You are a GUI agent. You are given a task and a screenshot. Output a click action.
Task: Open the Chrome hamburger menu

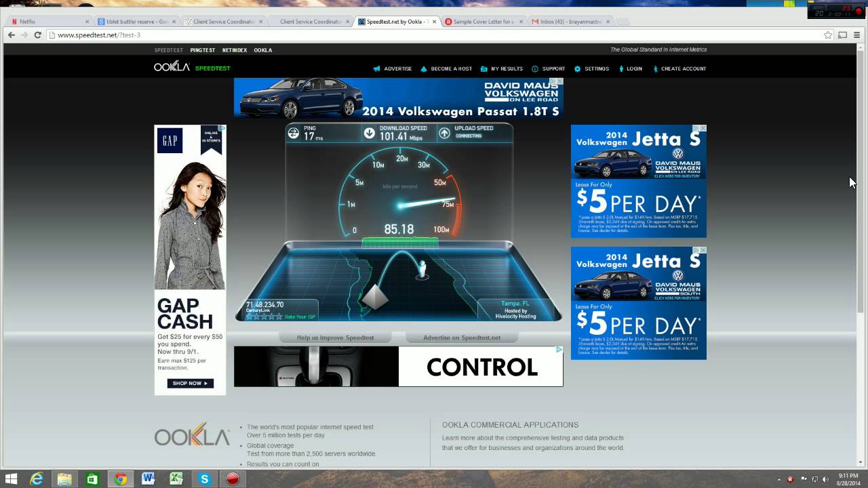(x=857, y=35)
